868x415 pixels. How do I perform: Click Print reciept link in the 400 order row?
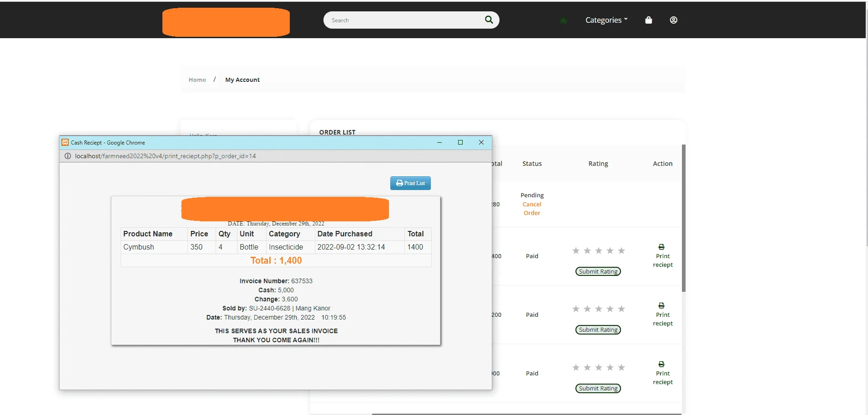[x=663, y=260]
